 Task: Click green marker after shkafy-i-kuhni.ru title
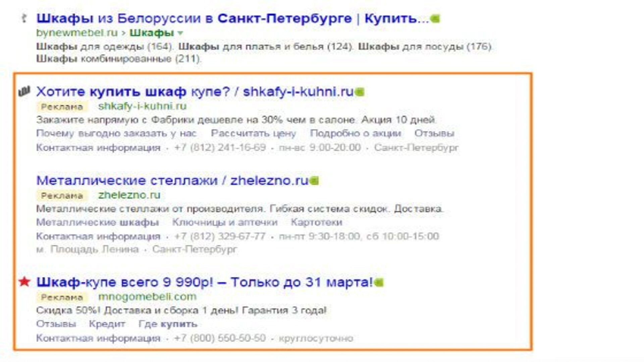pyautogui.click(x=360, y=92)
